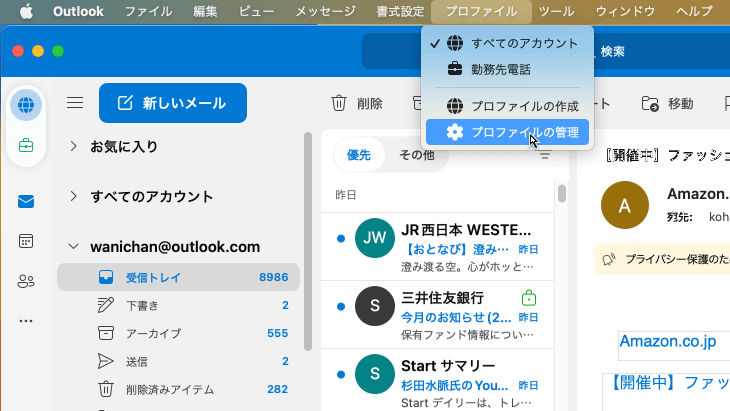Screen dimensions: 730x411
Task: Select the 下書き folder text
Action: click(142, 305)
